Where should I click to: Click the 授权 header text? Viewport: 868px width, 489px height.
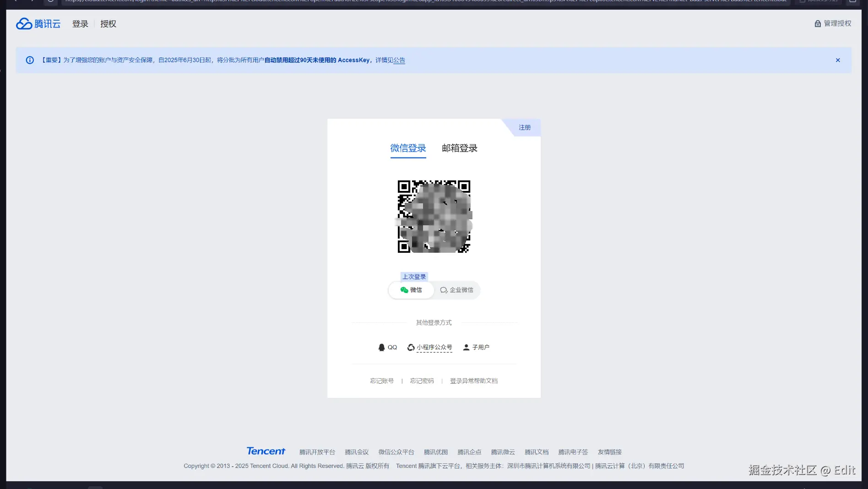108,24
